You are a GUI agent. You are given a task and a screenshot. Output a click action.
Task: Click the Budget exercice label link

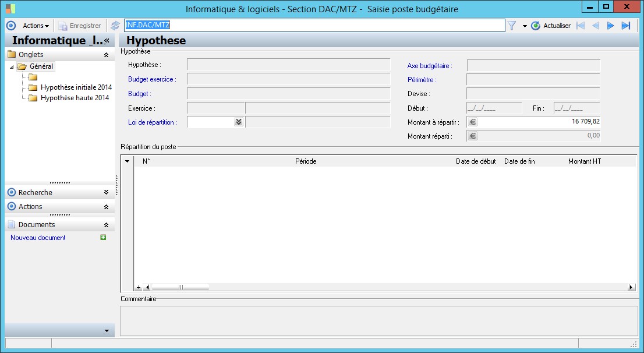pyautogui.click(x=152, y=79)
